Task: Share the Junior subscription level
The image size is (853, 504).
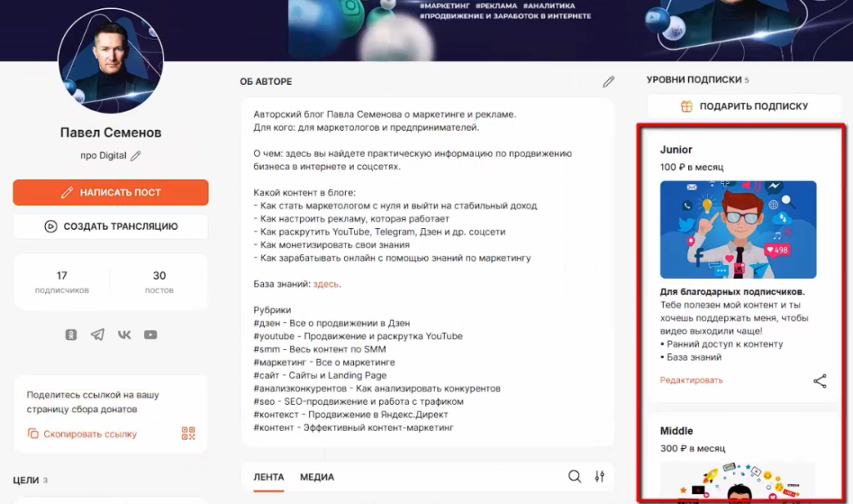Action: pyautogui.click(x=820, y=381)
